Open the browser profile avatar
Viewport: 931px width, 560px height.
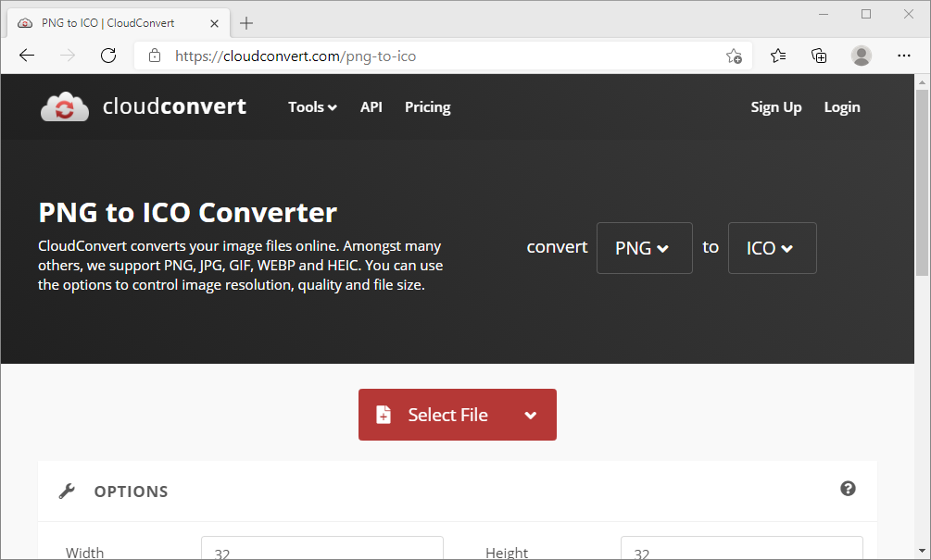pyautogui.click(x=861, y=56)
